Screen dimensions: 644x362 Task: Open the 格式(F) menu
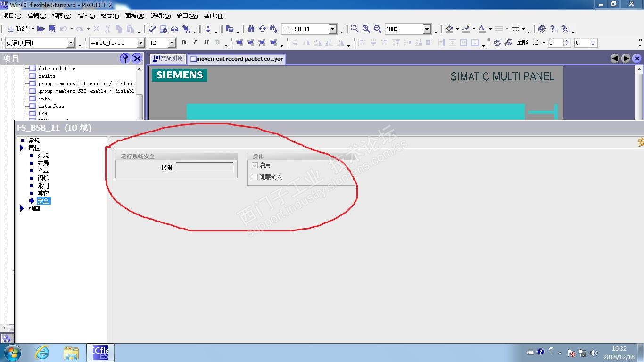tap(110, 16)
